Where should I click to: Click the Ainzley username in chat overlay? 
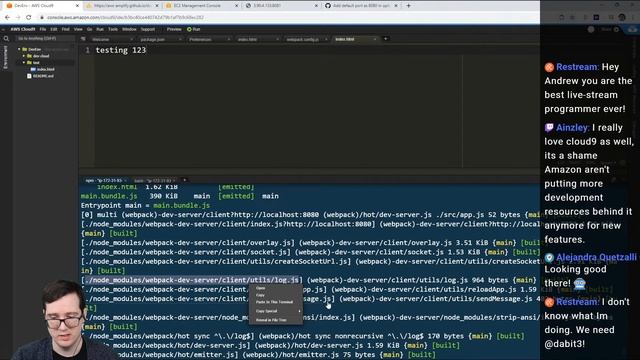click(572, 128)
